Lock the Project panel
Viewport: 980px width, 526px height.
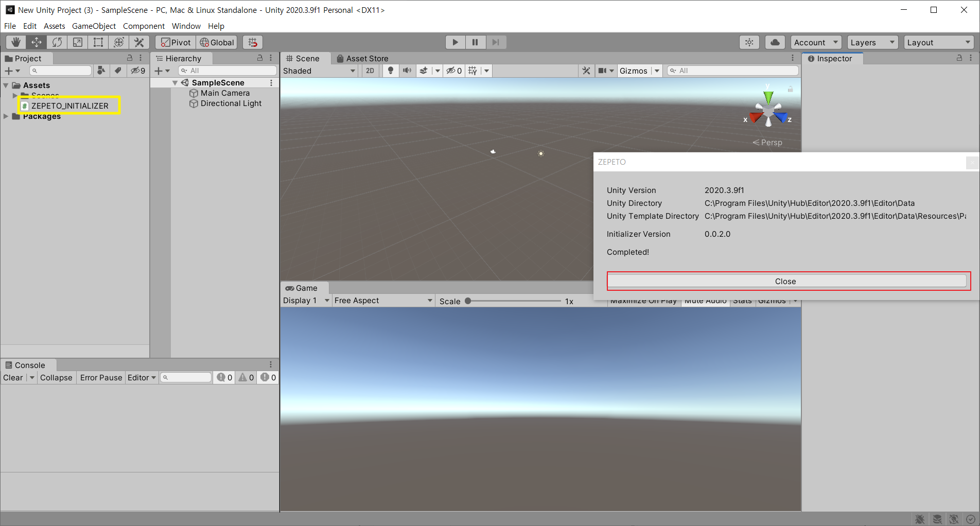(130, 58)
